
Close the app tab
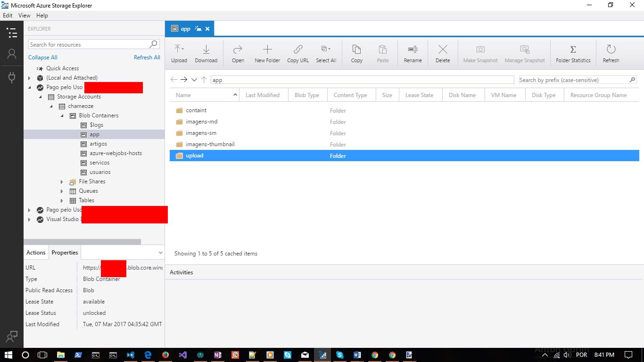point(207,29)
